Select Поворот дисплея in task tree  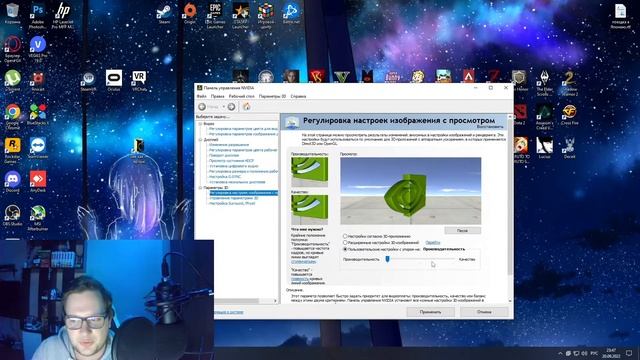[x=224, y=156]
